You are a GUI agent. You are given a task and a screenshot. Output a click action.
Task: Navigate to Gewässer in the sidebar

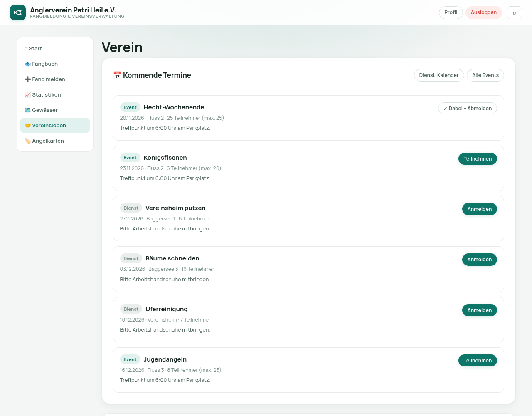click(55, 110)
